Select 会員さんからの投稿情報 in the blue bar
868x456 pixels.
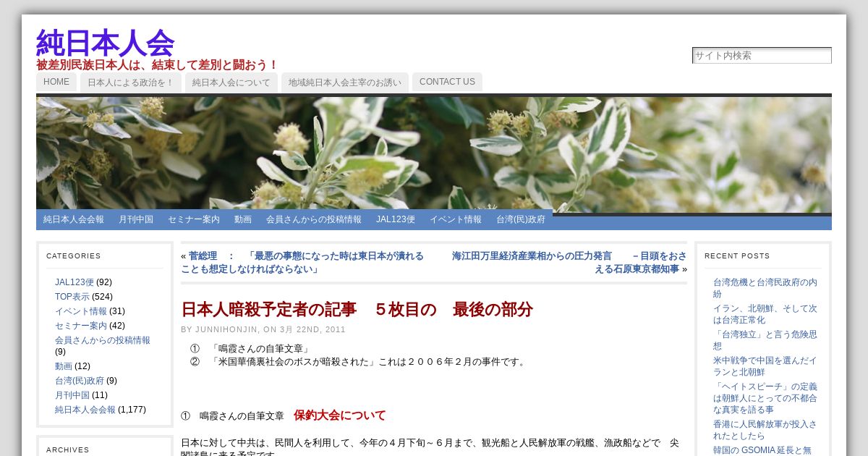tap(314, 219)
